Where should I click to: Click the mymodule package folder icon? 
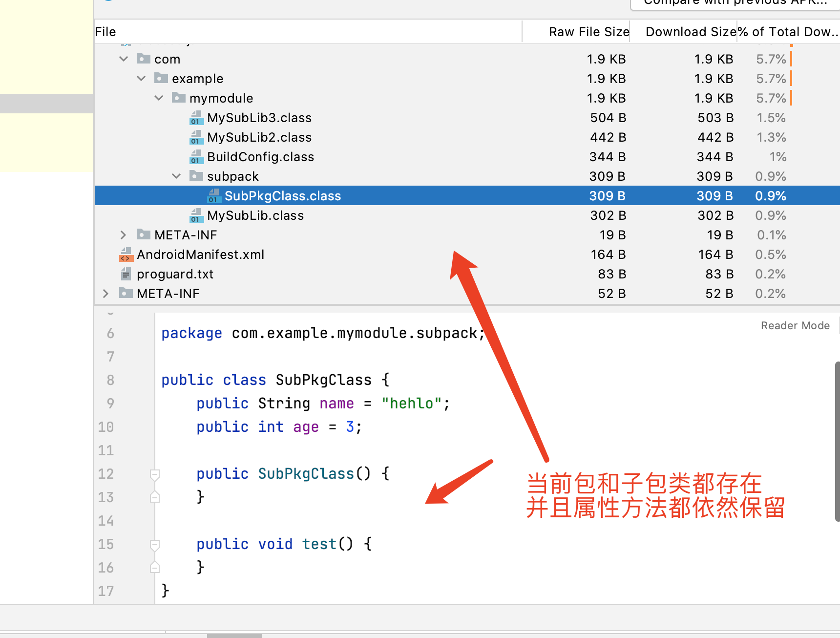(x=178, y=98)
